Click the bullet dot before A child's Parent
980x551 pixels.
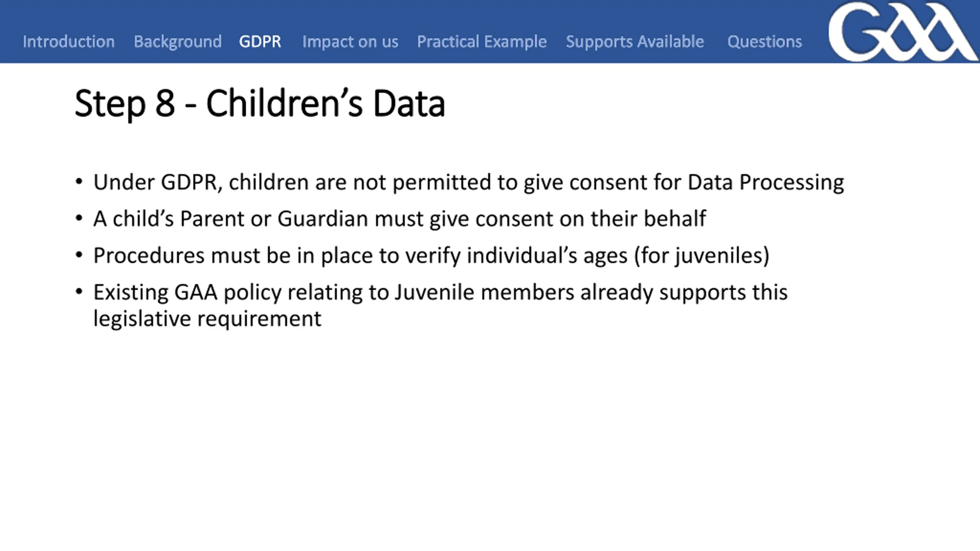pyautogui.click(x=79, y=218)
